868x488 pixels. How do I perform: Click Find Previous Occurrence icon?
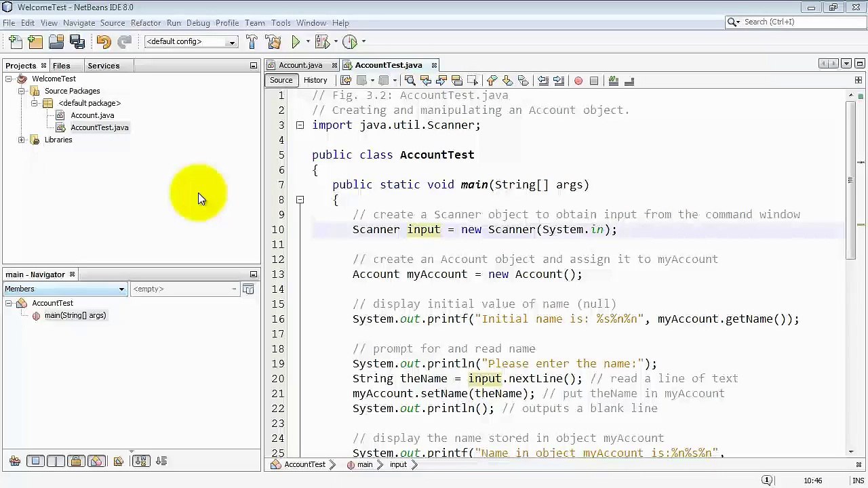[x=426, y=81]
